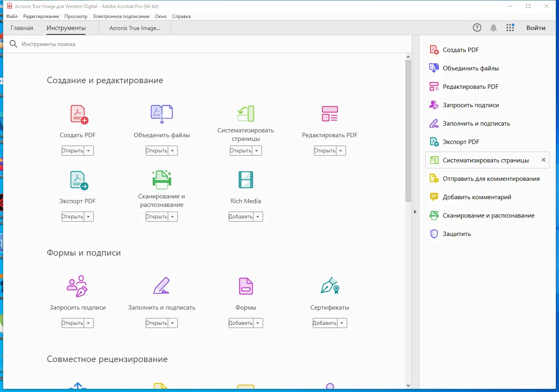
Task: Click the Объединить файлы icon in the tools grid
Action: pyautogui.click(x=162, y=114)
